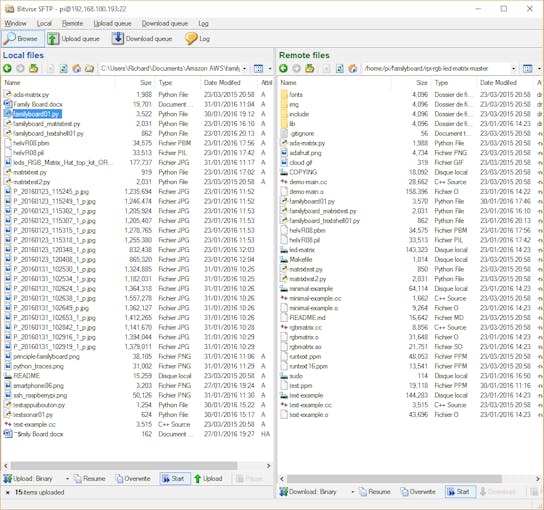Select the local file principle-familyboard.png
544x510 pixels.
(46, 356)
